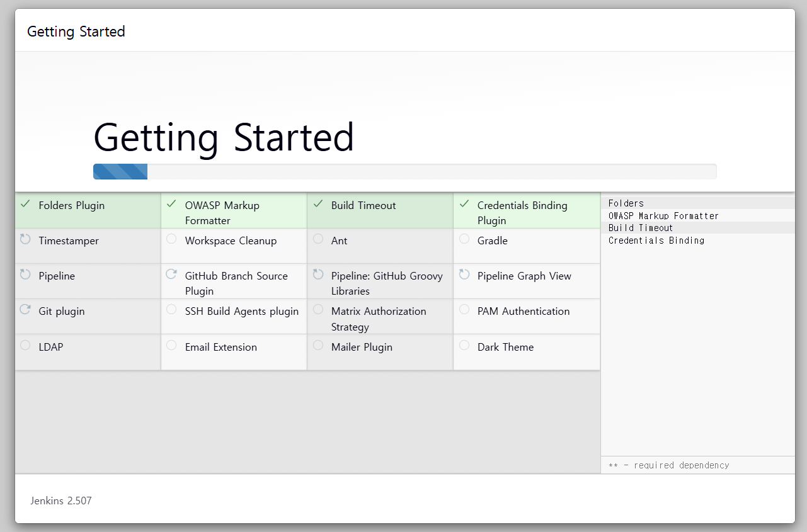Select the Email Extension text
Viewport: 807px width, 532px height.
(220, 347)
